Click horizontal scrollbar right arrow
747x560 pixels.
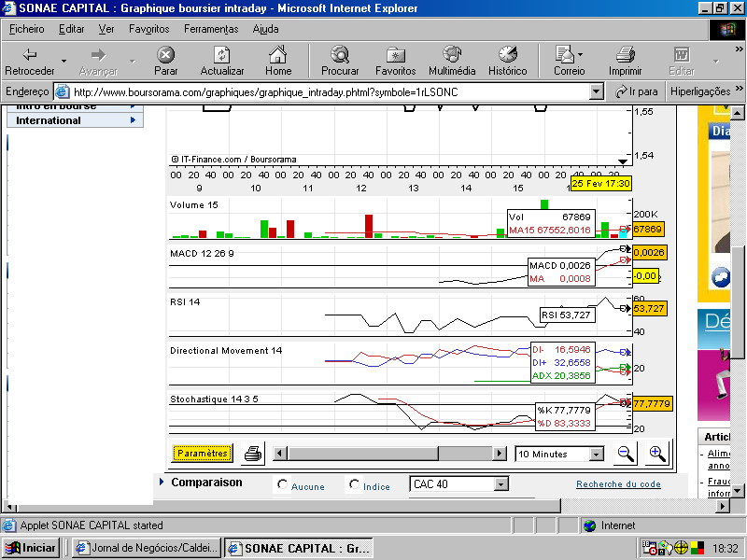[x=723, y=505]
